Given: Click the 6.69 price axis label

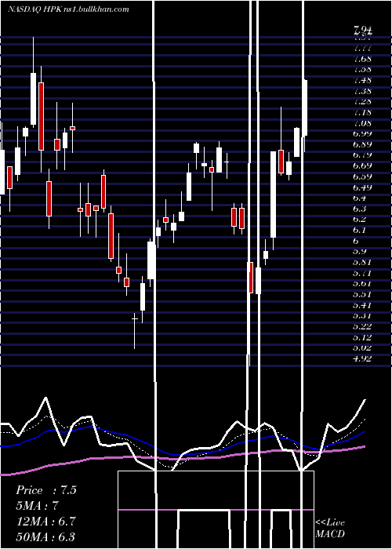Looking at the screenshot, I should click(x=362, y=165).
